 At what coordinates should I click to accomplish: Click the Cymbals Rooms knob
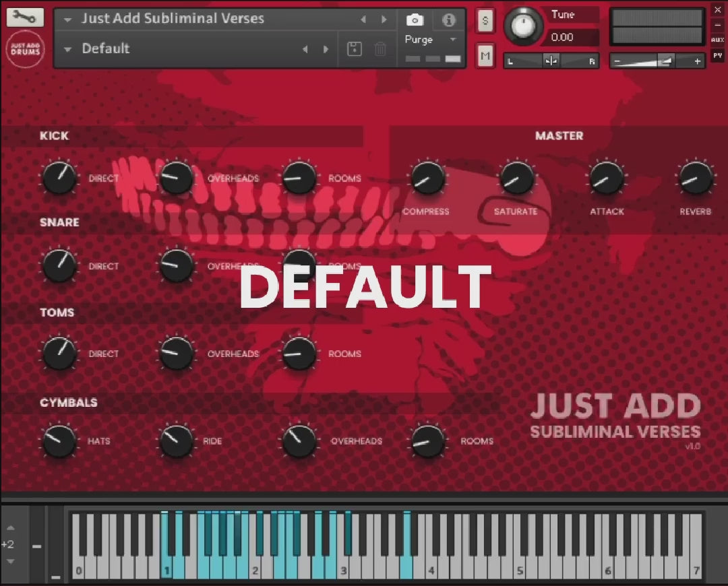point(428,441)
